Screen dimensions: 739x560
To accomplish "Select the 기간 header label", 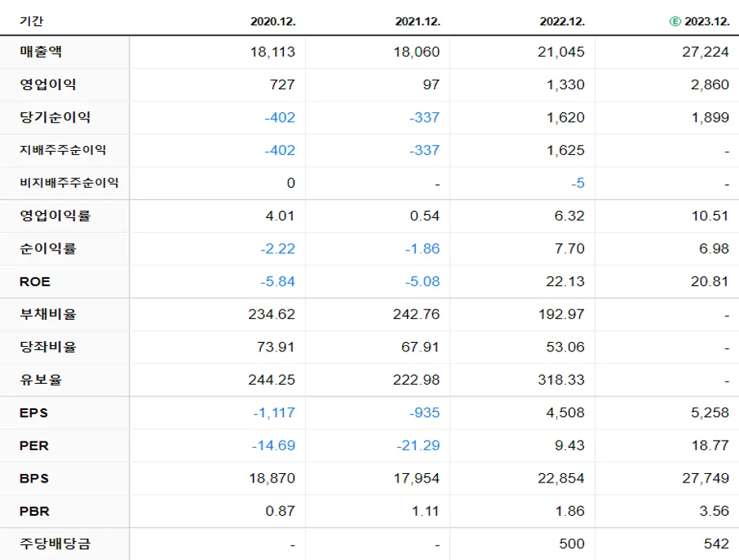I will coord(31,21).
